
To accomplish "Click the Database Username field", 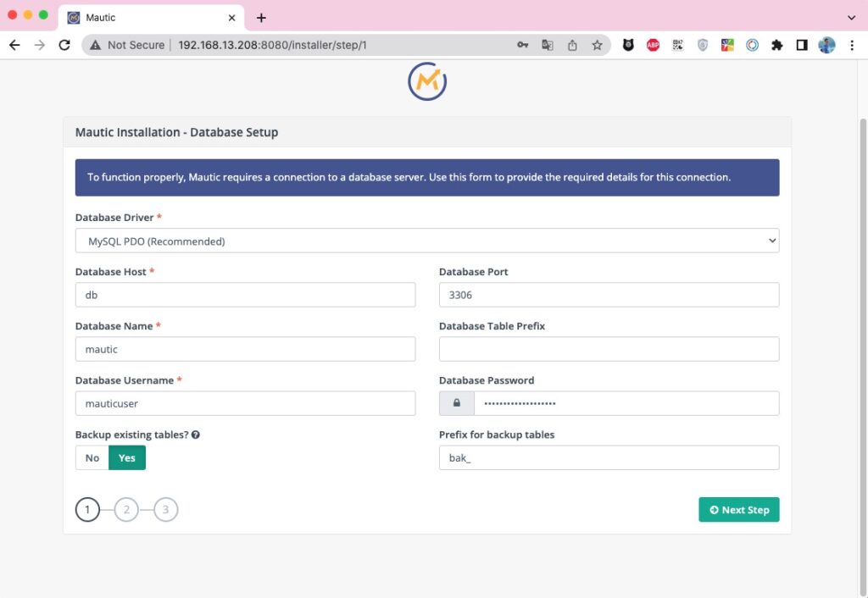I will coord(245,403).
